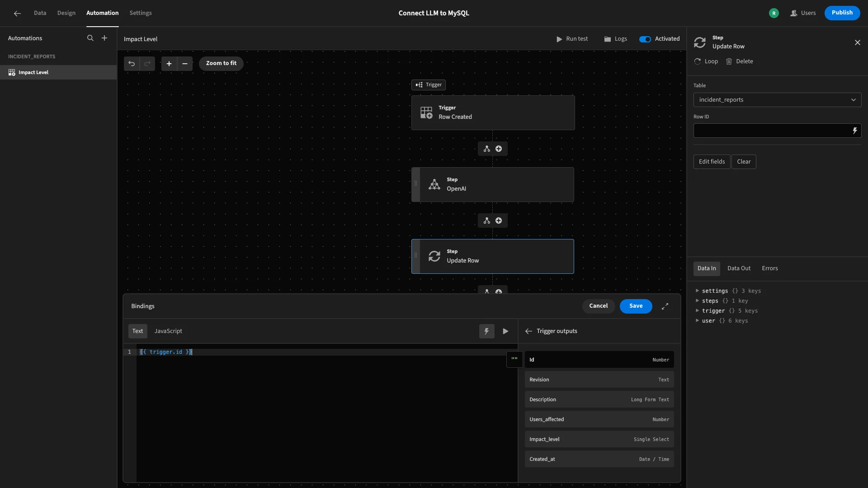
Task: Toggle the Activated switch off
Action: (645, 39)
